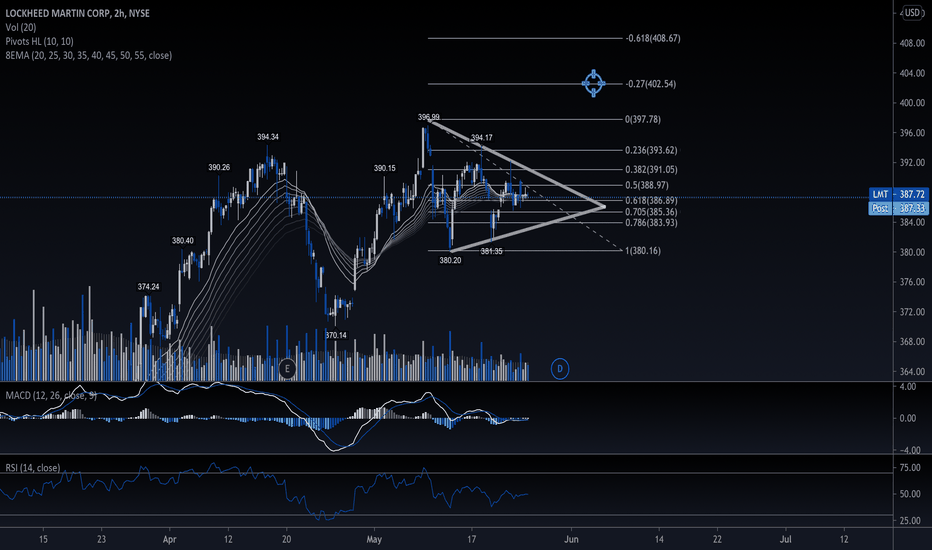Click the May date on time axis

tap(374, 540)
